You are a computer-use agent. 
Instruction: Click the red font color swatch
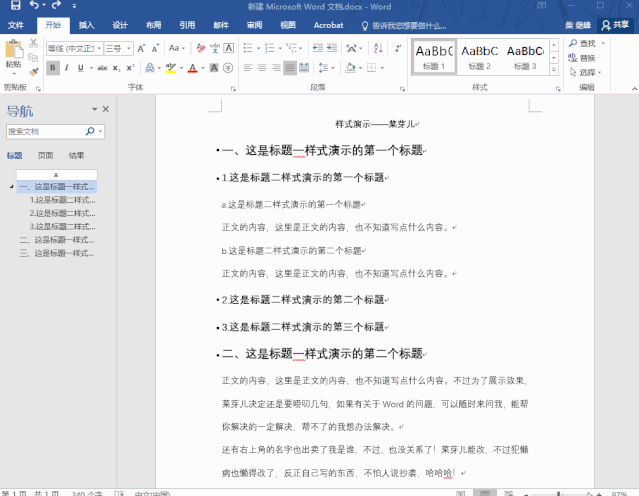pos(193,69)
